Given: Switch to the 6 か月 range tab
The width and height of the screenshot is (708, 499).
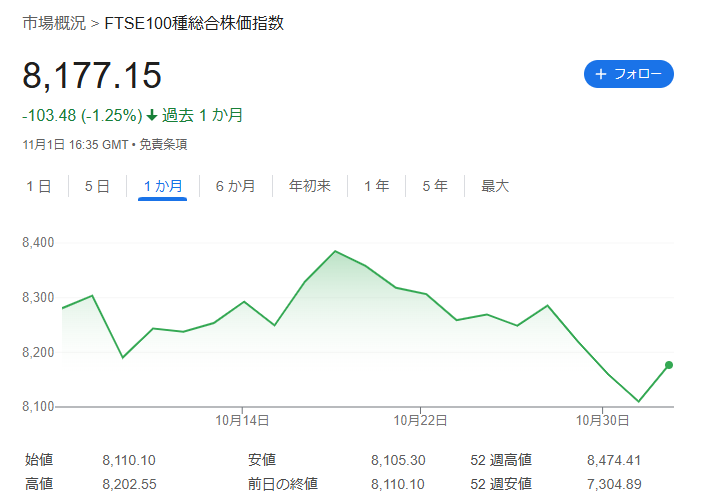Looking at the screenshot, I should pos(235,186).
